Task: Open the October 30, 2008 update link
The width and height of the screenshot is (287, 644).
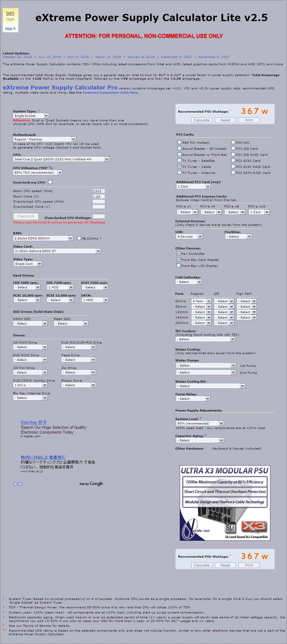Action: (x=17, y=57)
